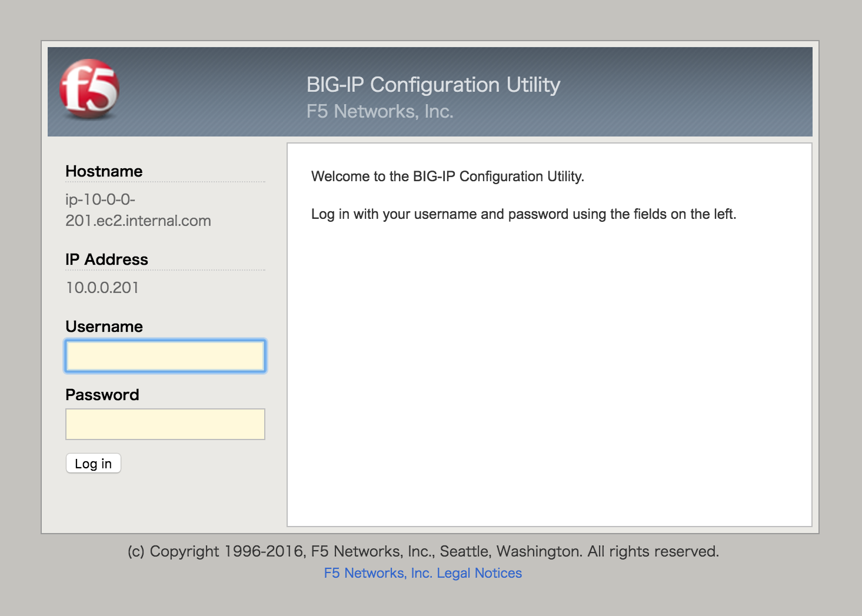
Task: Click the BIG-IP Configuration Utility title
Action: pyautogui.click(x=433, y=85)
